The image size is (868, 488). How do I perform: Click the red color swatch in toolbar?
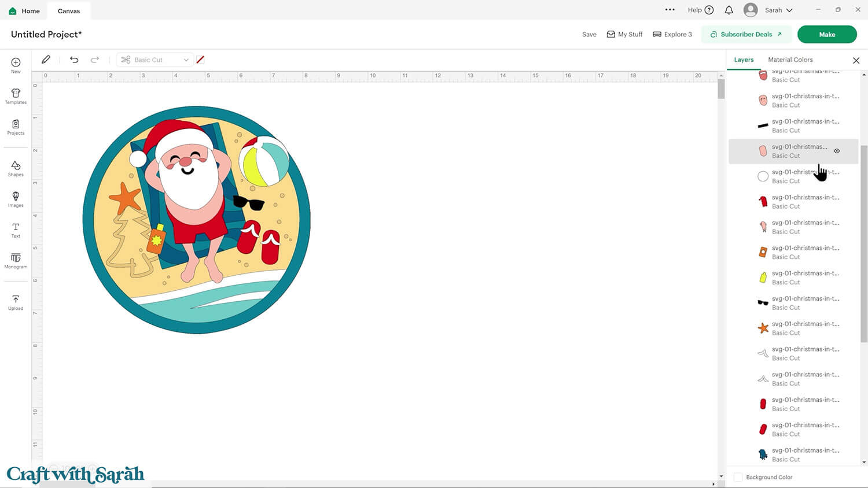pos(200,60)
